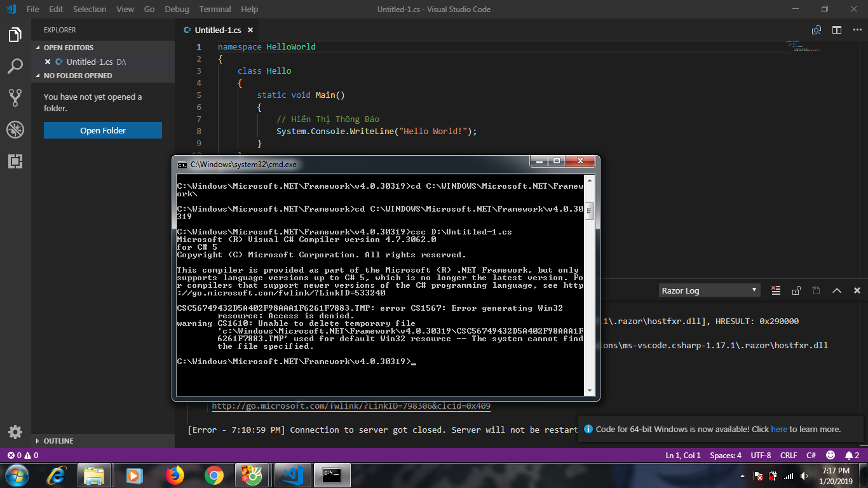Viewport: 868px width, 488px height.
Task: Toggle the output scroll lock
Action: (x=796, y=290)
